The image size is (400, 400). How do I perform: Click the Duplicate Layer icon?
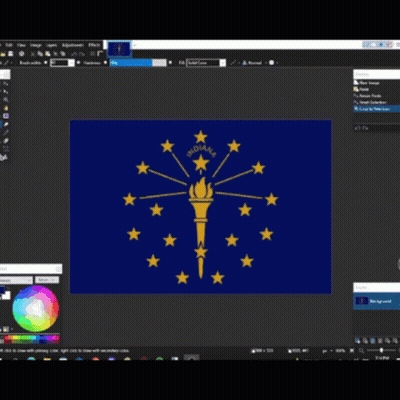pyautogui.click(x=373, y=341)
